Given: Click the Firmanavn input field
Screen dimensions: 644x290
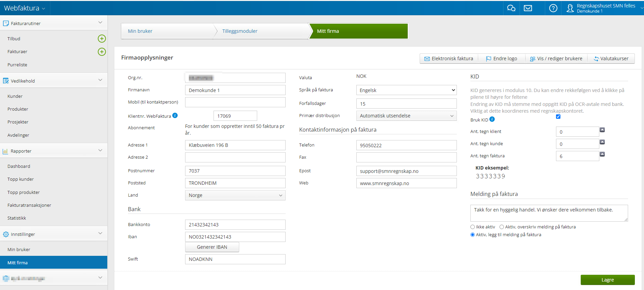Looking at the screenshot, I should point(235,90).
